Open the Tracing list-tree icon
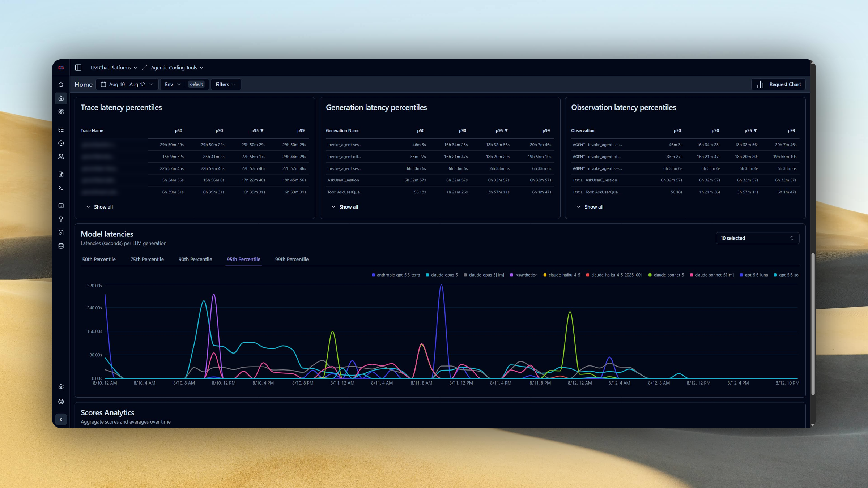 click(x=61, y=130)
